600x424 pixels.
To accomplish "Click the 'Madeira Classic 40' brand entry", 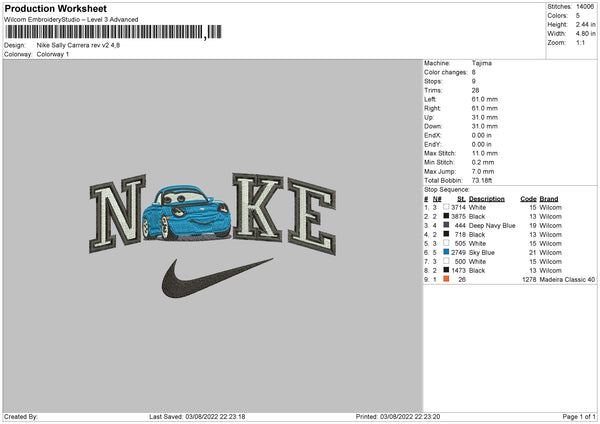I will click(567, 279).
